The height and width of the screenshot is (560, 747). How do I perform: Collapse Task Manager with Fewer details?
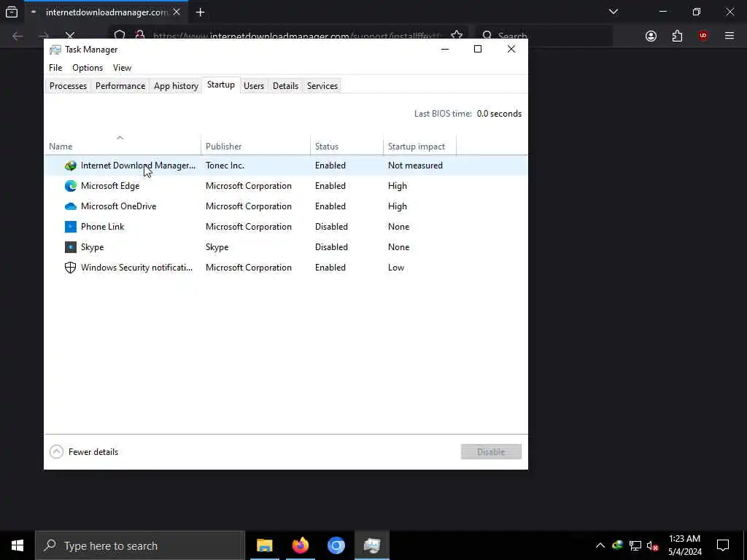[x=84, y=452]
